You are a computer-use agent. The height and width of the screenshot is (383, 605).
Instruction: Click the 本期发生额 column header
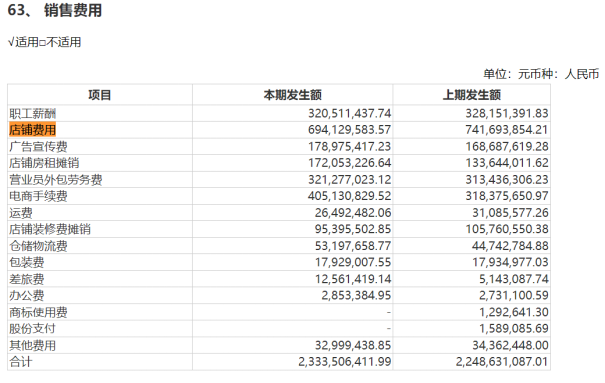click(292, 95)
